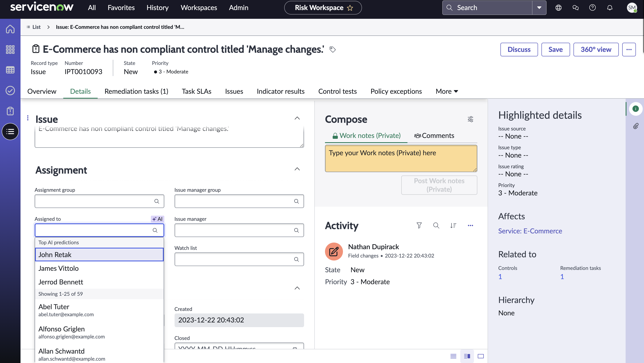This screenshot has height=363, width=644.
Task: Sort the Activity stream order
Action: [453, 226]
